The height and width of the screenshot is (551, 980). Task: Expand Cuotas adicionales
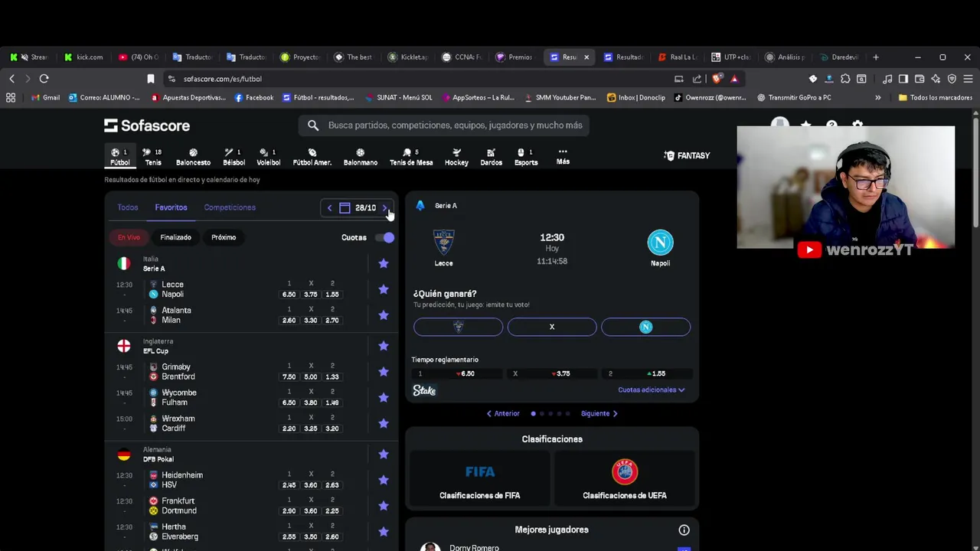[651, 390]
